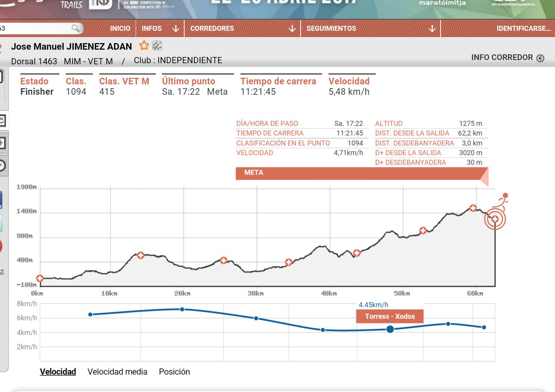This screenshot has height=392, width=555.
Task: Click the runner figure icon above finish
Action: (503, 200)
